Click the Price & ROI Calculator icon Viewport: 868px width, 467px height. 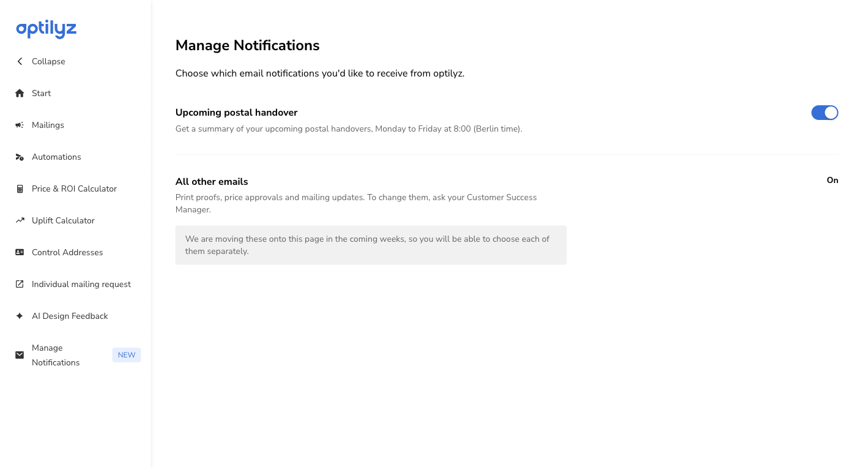[x=20, y=189]
